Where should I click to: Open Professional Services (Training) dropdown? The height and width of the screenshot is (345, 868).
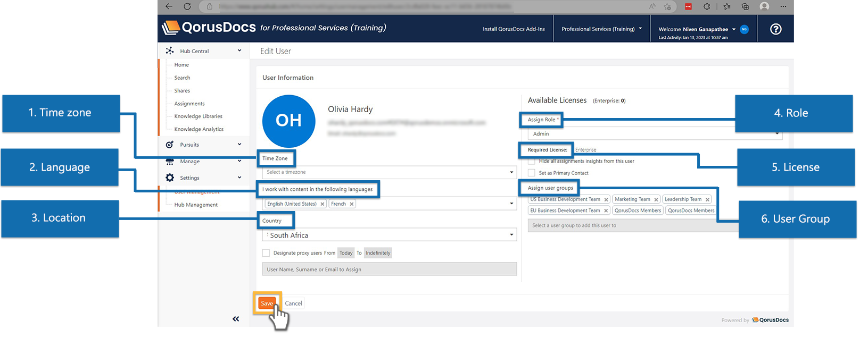click(x=602, y=29)
